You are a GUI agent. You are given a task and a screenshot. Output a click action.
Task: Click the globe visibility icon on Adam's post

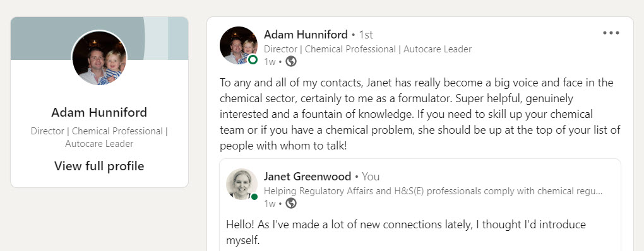(291, 62)
